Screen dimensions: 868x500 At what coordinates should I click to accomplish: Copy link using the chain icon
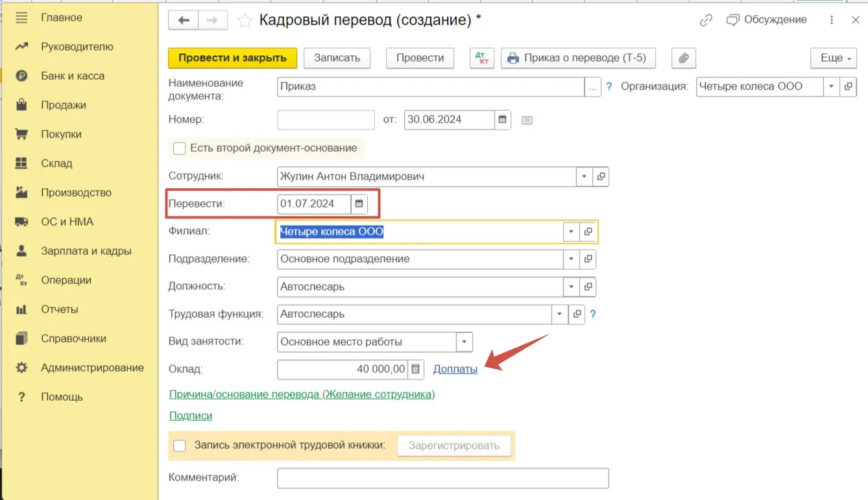(706, 21)
